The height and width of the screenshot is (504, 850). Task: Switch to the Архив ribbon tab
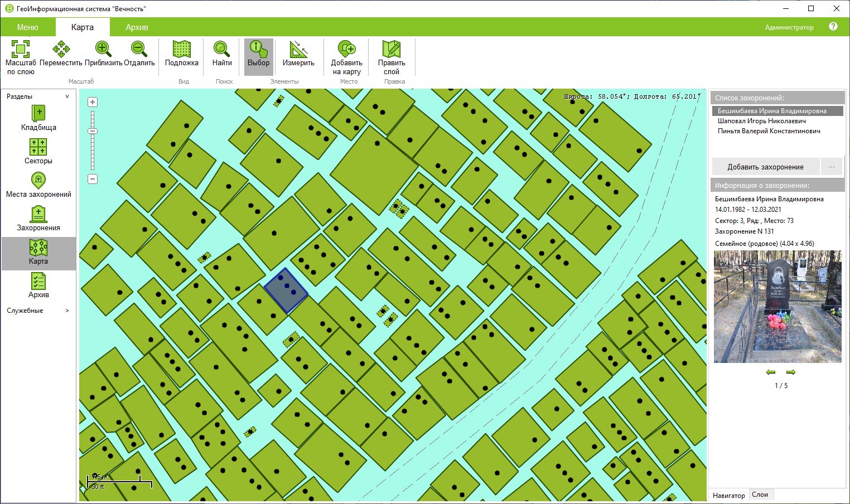pos(137,27)
